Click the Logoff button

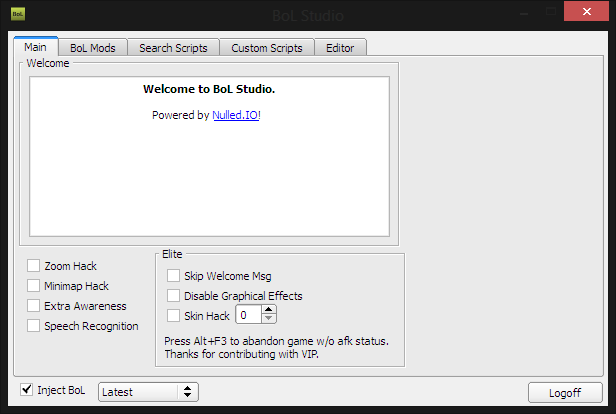[x=565, y=392]
